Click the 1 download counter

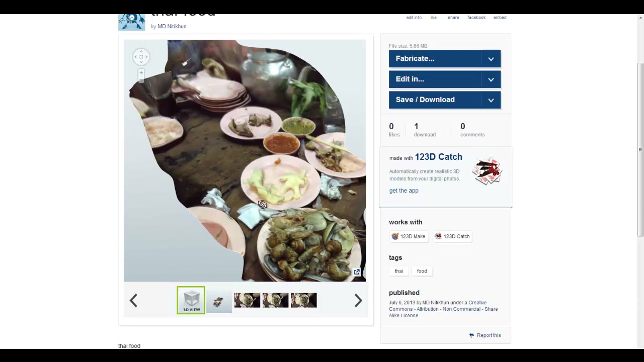coord(425,129)
